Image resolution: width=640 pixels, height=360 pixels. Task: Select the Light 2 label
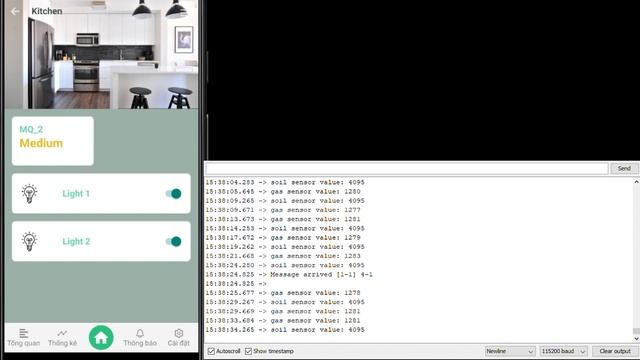click(x=76, y=241)
